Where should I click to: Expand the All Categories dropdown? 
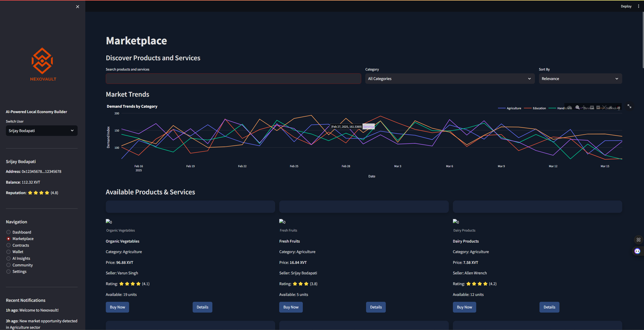coord(450,79)
